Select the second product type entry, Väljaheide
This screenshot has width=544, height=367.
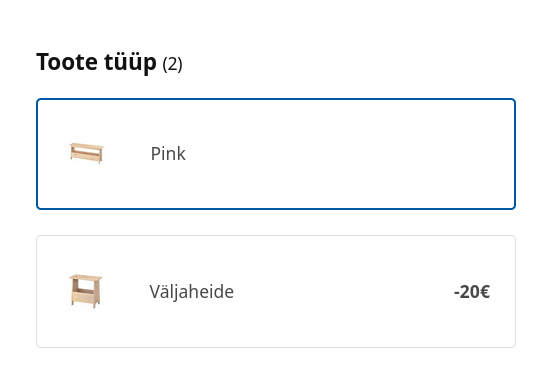pyautogui.click(x=276, y=291)
